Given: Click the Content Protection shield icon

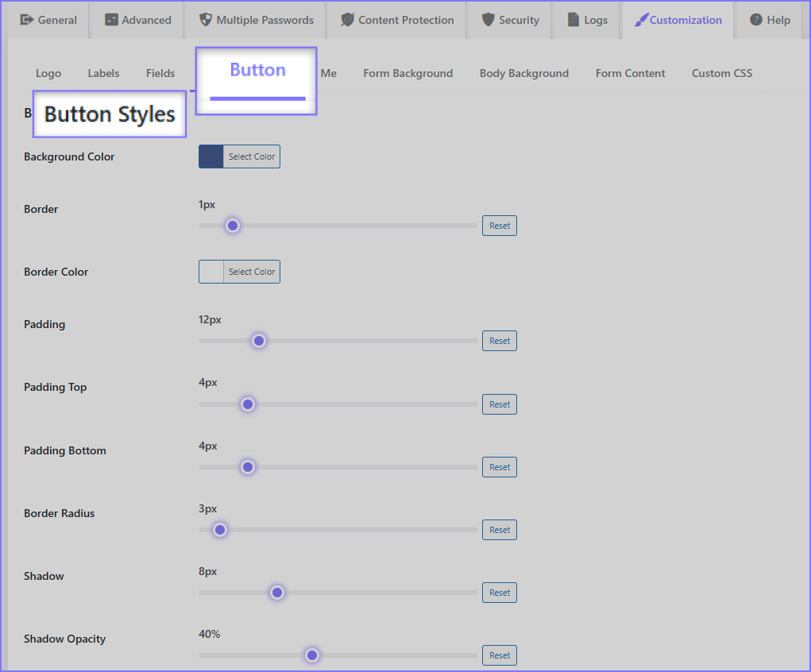Looking at the screenshot, I should [x=347, y=20].
